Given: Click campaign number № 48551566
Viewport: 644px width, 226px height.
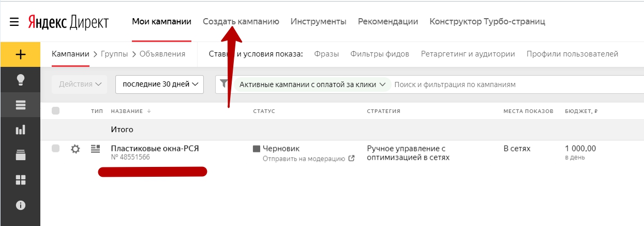Looking at the screenshot, I should 130,157.
